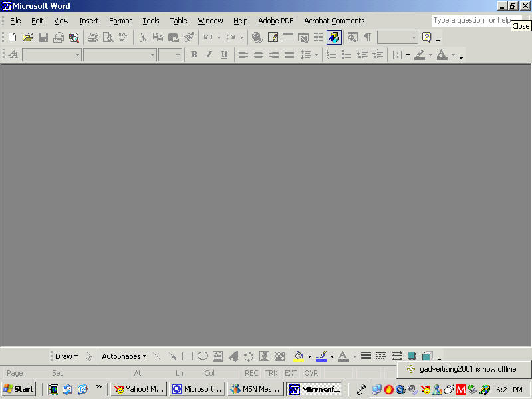Open the Draw menu button
This screenshot has height=399, width=532.
click(x=66, y=356)
